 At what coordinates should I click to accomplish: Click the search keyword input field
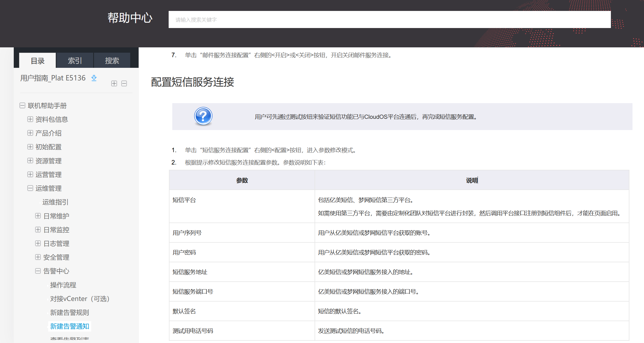389,20
